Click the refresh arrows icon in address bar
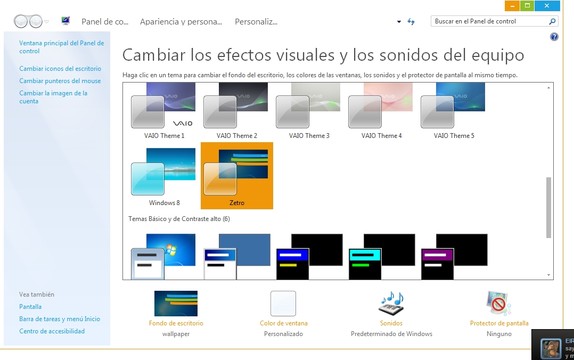 click(411, 22)
